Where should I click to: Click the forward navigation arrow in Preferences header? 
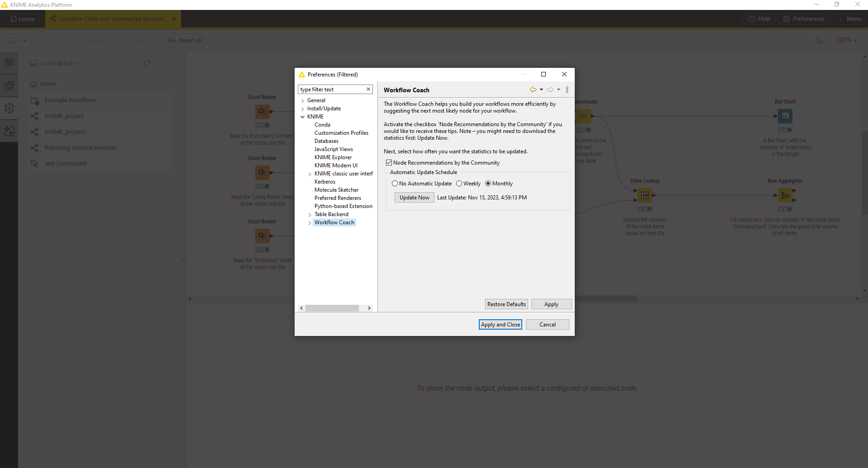pos(550,90)
